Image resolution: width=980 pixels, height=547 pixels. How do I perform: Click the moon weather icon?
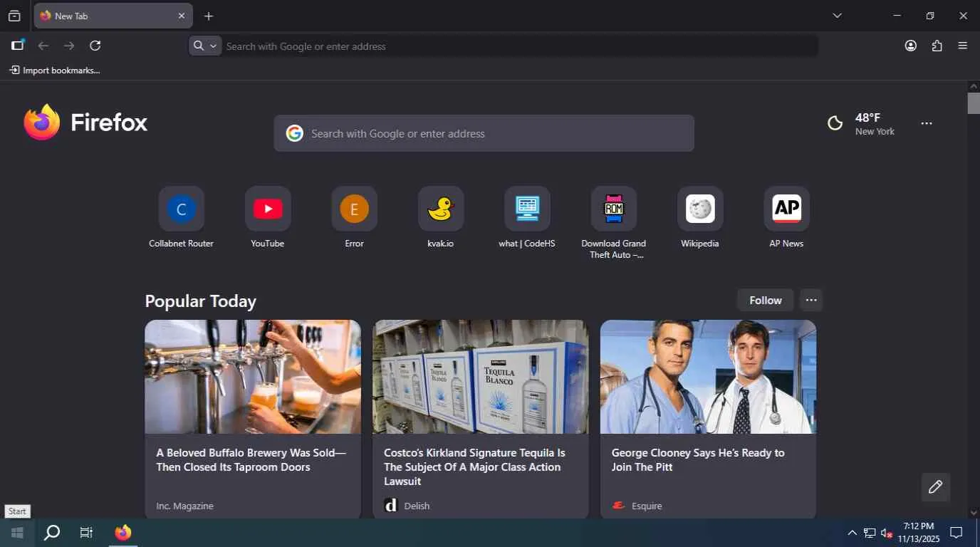[x=835, y=123]
